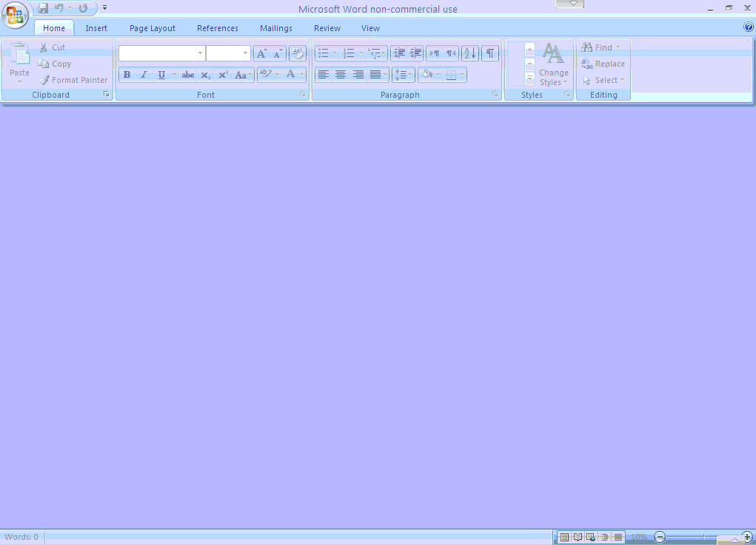The width and height of the screenshot is (756, 545).
Task: Click the Copy button
Action: 55,64
